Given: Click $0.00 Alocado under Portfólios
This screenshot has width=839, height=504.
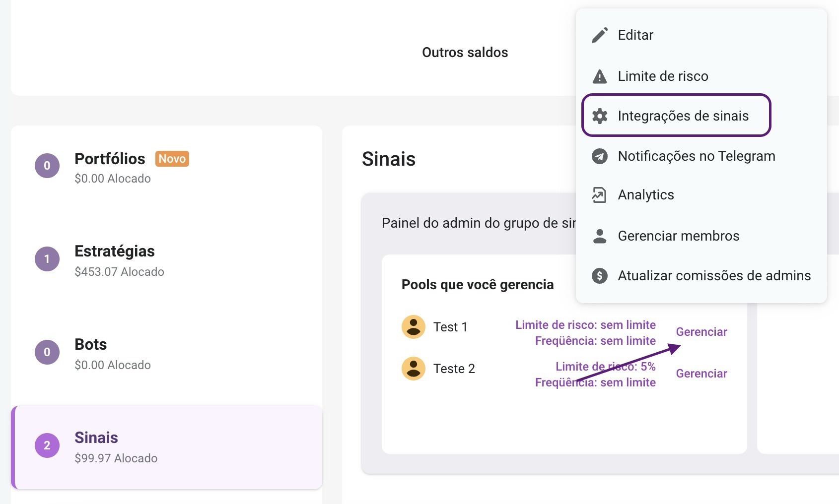Looking at the screenshot, I should 113,179.
